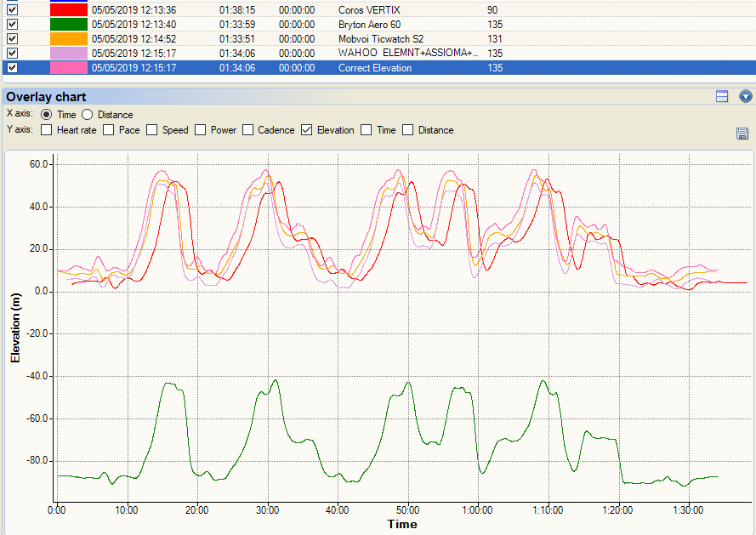Click the red Coros VERTIX color swatch
756x535 pixels.
point(68,10)
